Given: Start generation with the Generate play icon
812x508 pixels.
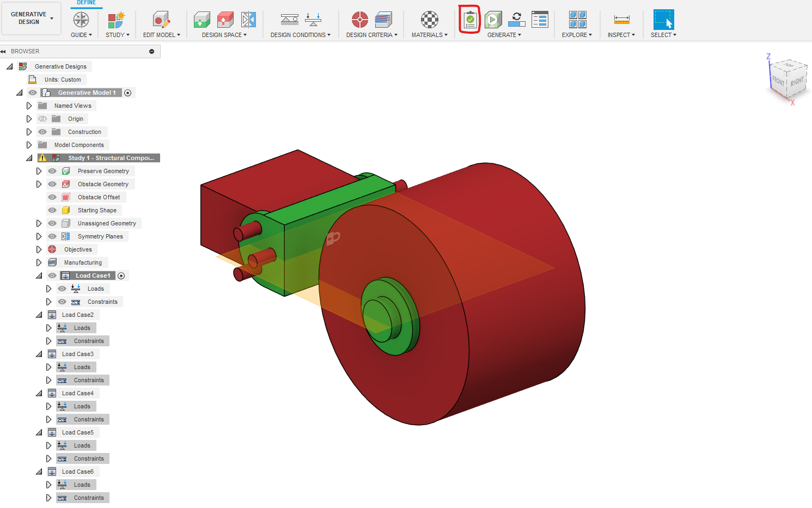Looking at the screenshot, I should point(493,20).
